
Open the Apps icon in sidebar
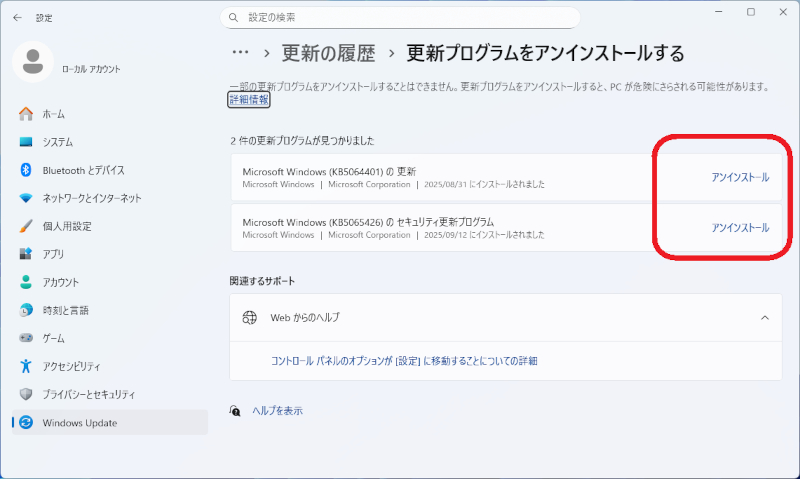click(x=26, y=254)
